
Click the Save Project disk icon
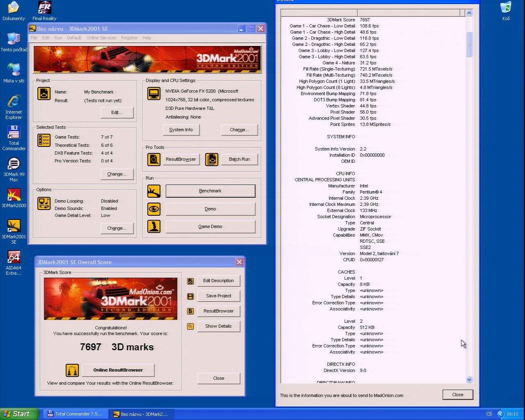[x=190, y=296]
